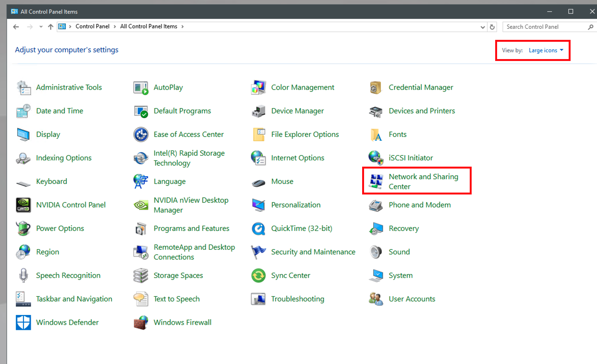This screenshot has height=364, width=597.
Task: Click the address bar Control Panel icon
Action: (62, 27)
